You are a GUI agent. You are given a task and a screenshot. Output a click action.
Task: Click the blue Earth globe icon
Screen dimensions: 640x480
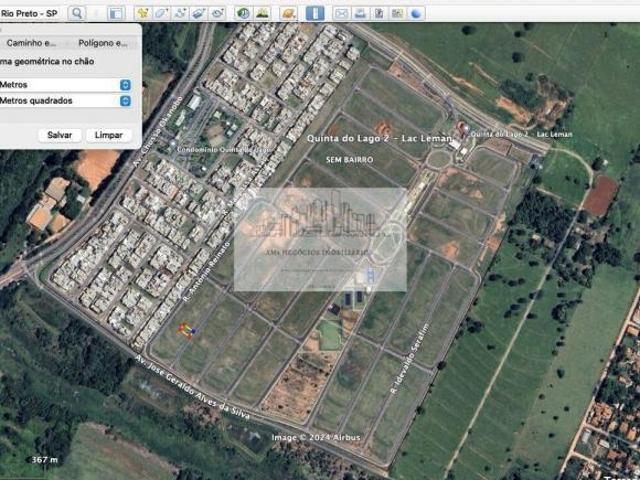(416, 13)
